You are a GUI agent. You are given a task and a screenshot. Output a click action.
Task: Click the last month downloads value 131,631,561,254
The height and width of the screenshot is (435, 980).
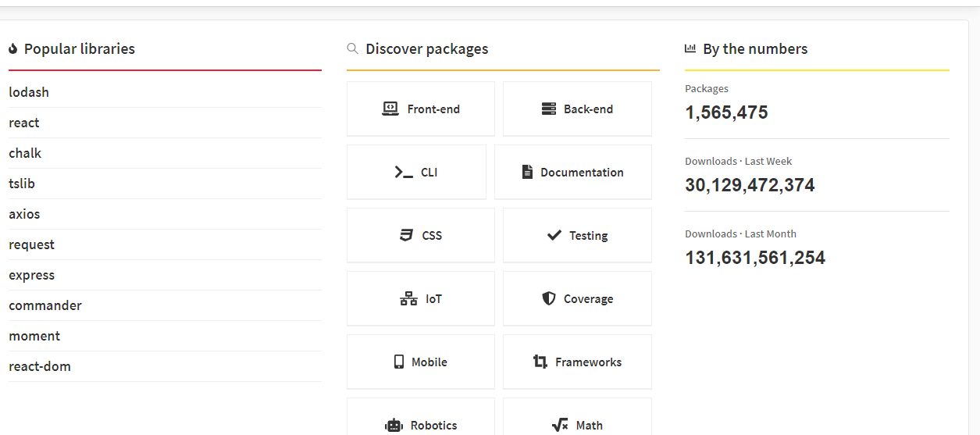755,258
